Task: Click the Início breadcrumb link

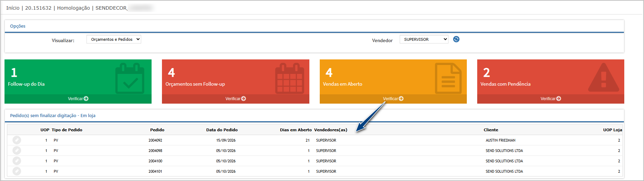Action: (x=13, y=8)
